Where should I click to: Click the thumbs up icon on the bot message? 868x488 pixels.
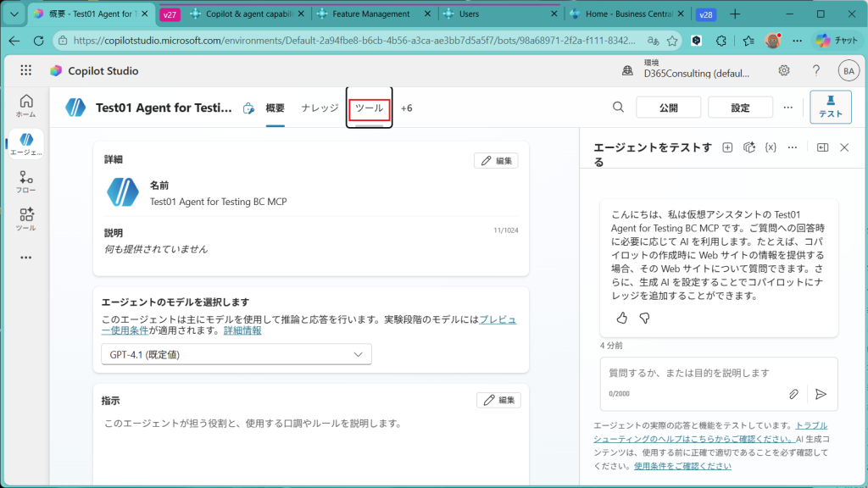point(621,318)
